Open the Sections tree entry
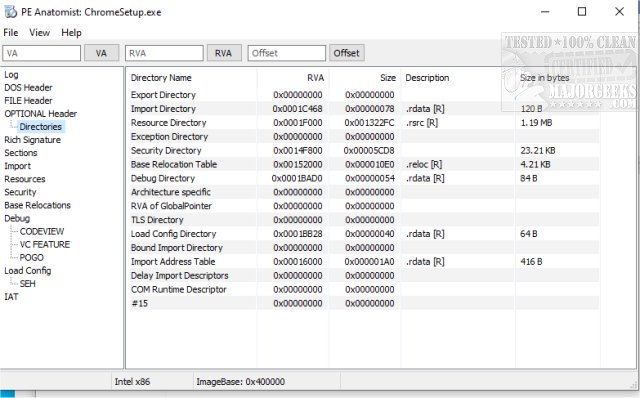640x398 pixels. pyautogui.click(x=20, y=153)
